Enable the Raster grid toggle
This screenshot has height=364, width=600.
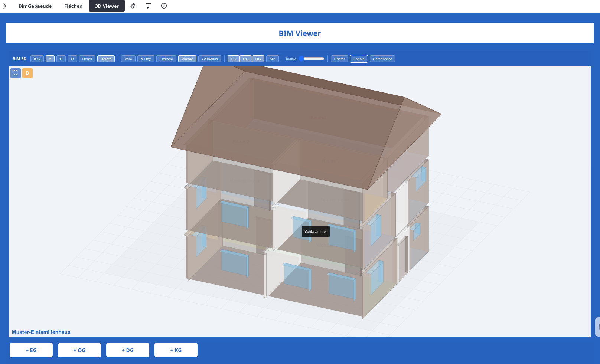(x=339, y=59)
